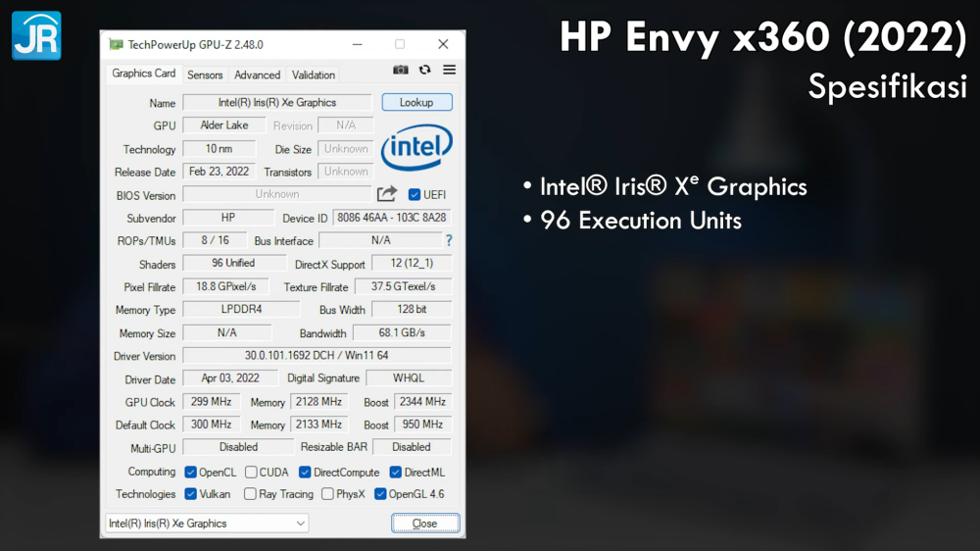Click the Device ID field 8086 46AA

pyautogui.click(x=392, y=218)
